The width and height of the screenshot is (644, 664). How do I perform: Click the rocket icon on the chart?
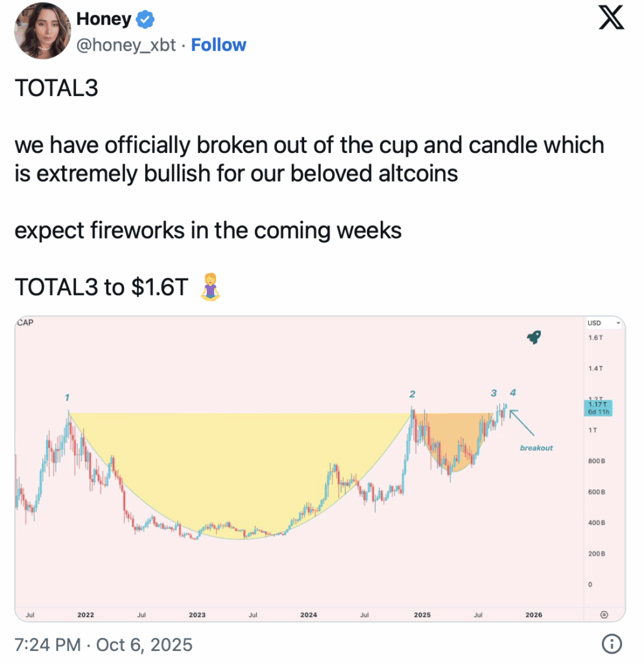pyautogui.click(x=534, y=337)
